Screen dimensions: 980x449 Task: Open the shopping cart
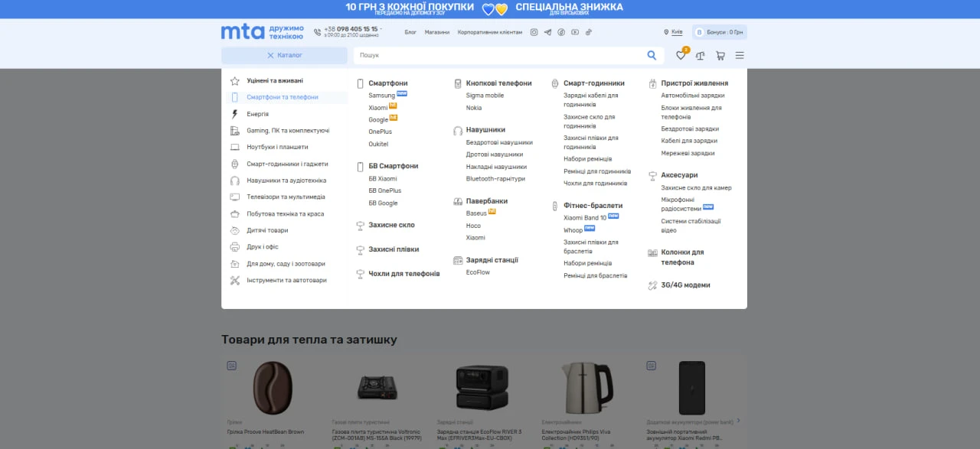point(720,56)
